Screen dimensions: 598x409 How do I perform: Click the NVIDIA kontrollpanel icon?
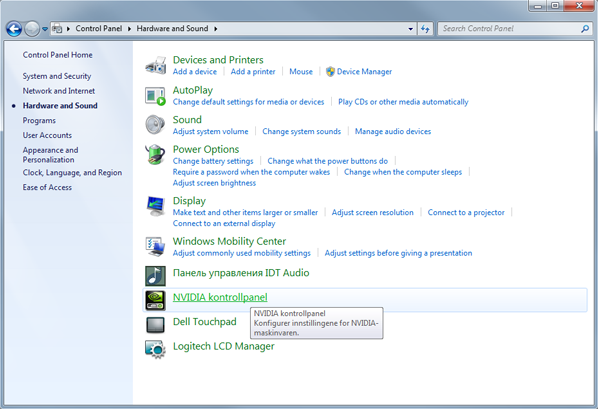[x=155, y=300]
